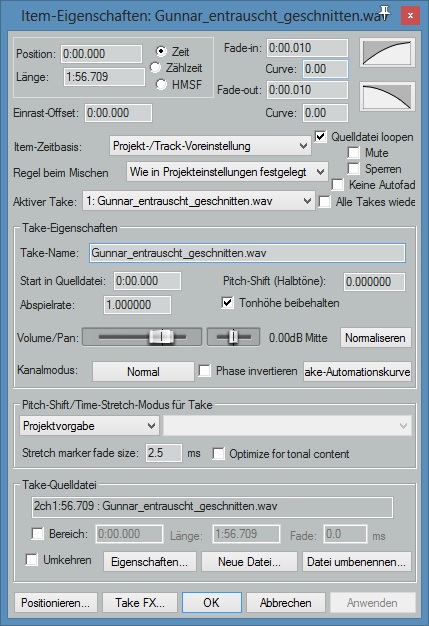Toggle the Quelldatei loopen checkbox
Screen dimensions: 429x626
[320, 137]
